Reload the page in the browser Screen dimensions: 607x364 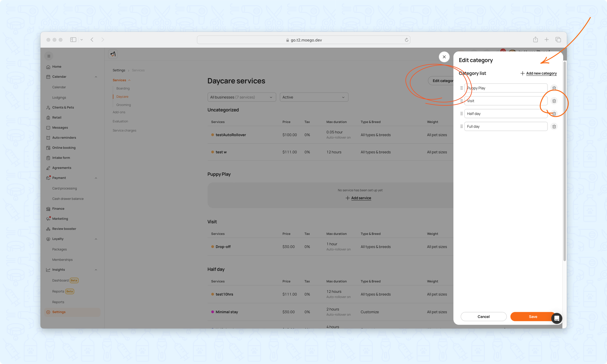(406, 40)
